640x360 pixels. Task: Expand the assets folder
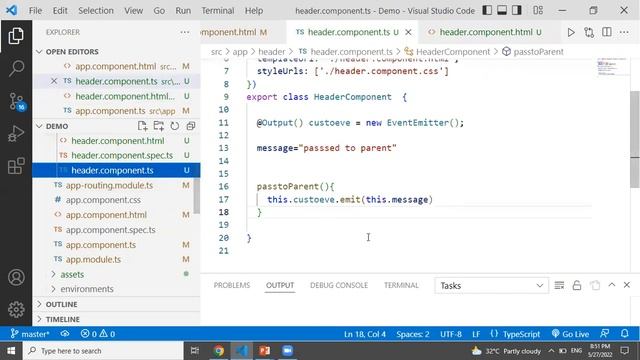tap(72, 274)
